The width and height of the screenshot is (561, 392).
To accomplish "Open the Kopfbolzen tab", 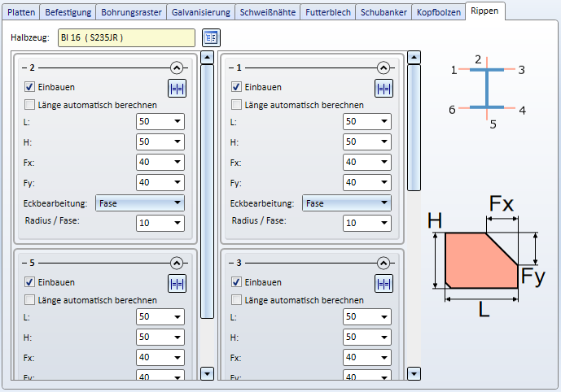I will [439, 12].
